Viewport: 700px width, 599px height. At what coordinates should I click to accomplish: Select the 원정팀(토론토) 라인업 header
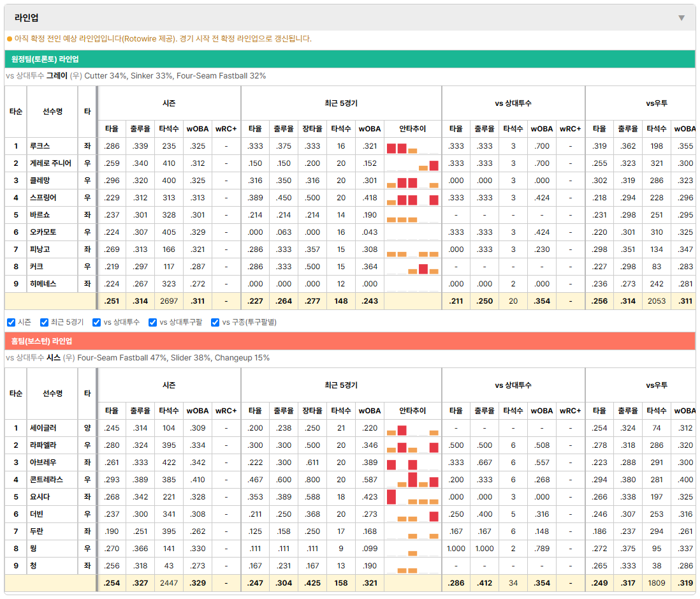pos(350,59)
